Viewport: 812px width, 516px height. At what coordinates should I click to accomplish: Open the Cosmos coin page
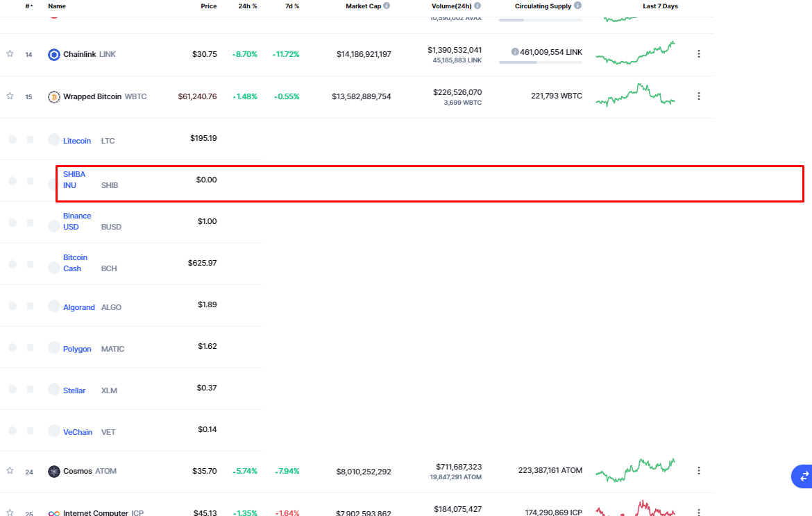click(78, 472)
